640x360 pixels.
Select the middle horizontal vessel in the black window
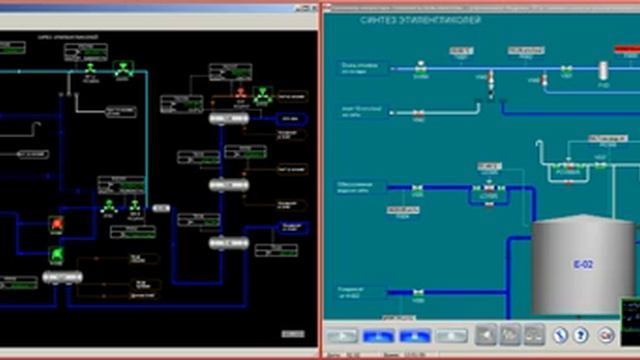coord(229,185)
